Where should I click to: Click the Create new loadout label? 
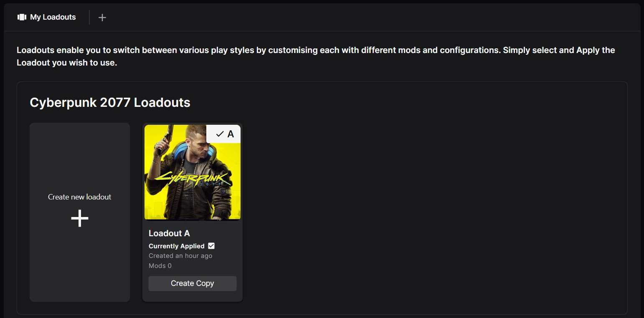(x=80, y=197)
